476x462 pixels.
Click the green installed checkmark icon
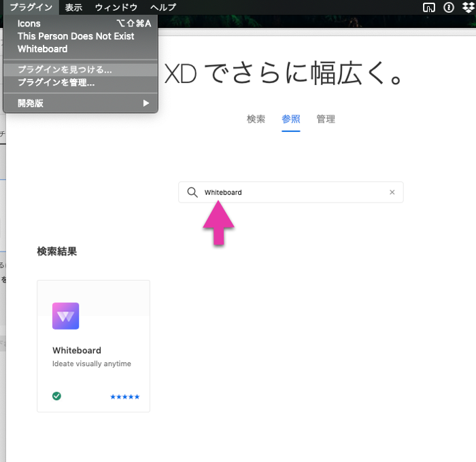56,396
